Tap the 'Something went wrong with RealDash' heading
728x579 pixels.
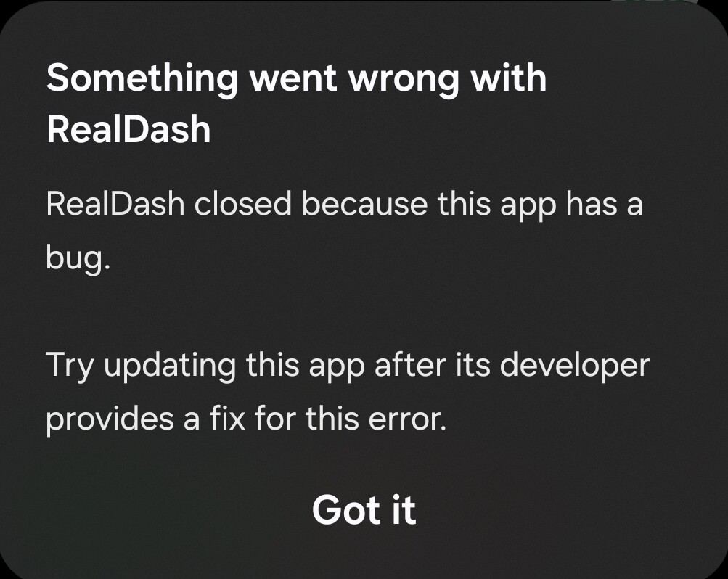coord(296,103)
